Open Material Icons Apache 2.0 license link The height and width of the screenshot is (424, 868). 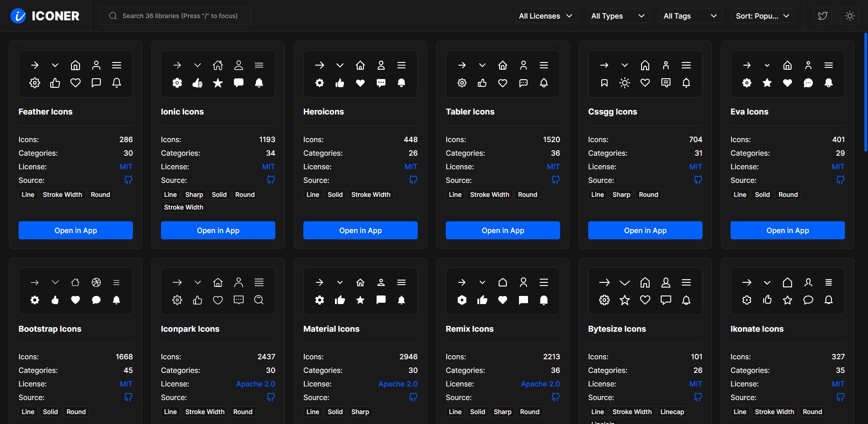(398, 384)
